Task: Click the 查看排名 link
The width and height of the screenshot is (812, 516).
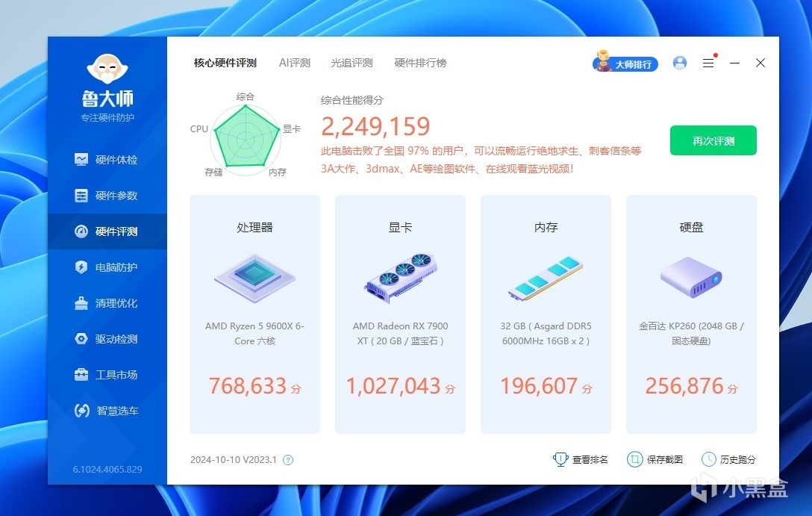Action: click(x=581, y=459)
